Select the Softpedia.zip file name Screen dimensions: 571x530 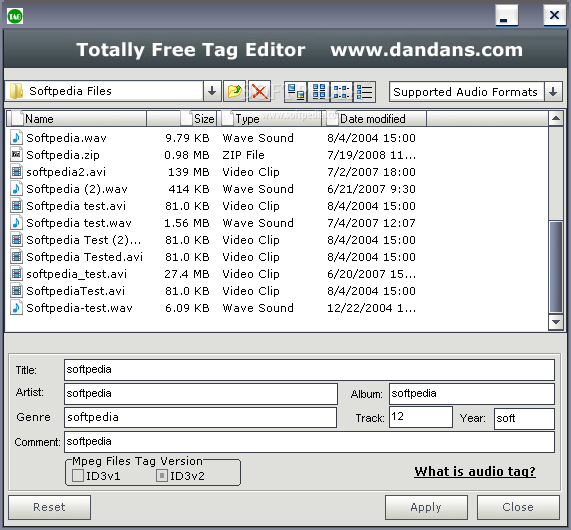[x=63, y=155]
